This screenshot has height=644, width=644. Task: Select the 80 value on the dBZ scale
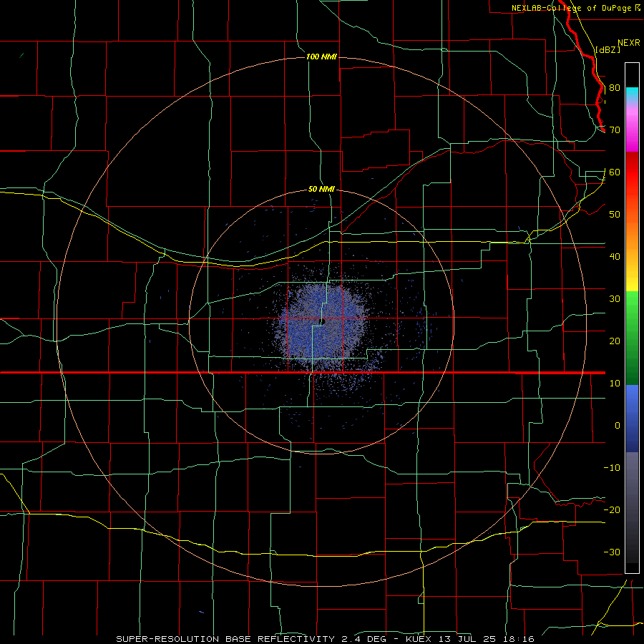click(615, 88)
